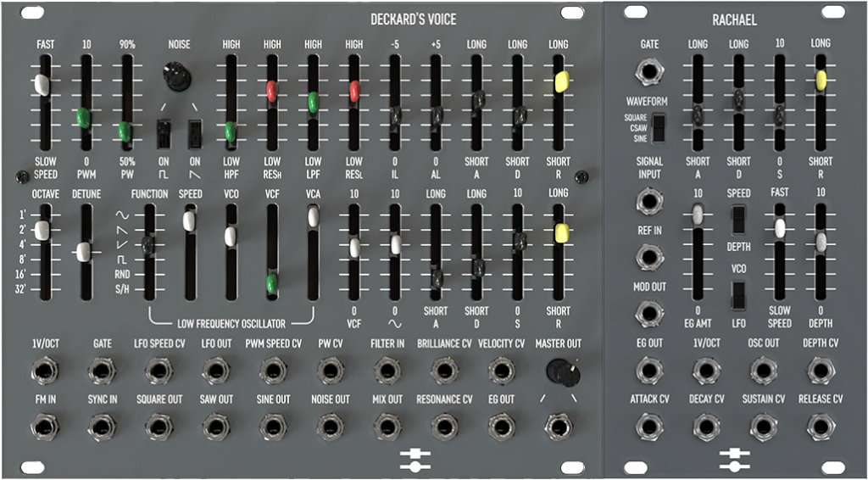Screen dimensions: 868x480
Task: Click the green LFO VCF slider cap
Action: coord(271,283)
